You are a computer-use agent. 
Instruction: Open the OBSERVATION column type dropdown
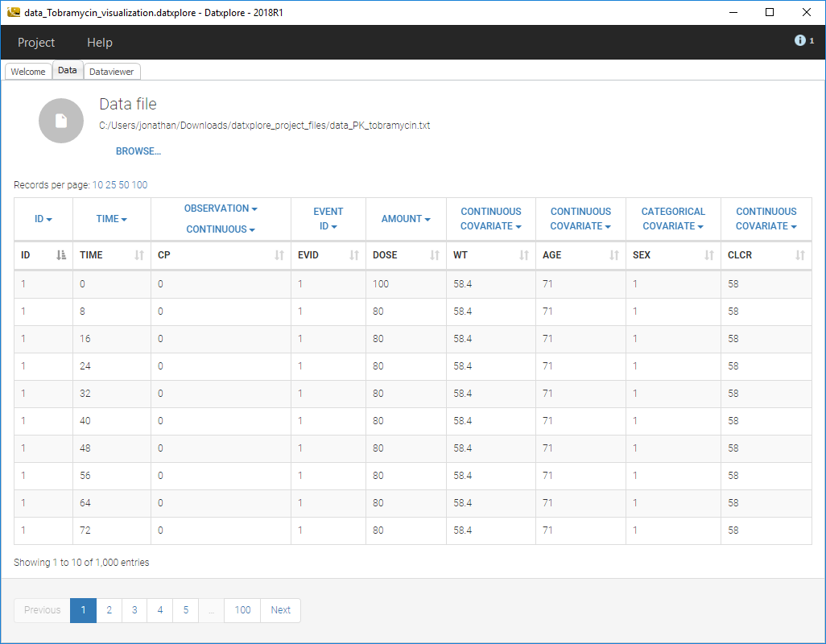[221, 208]
